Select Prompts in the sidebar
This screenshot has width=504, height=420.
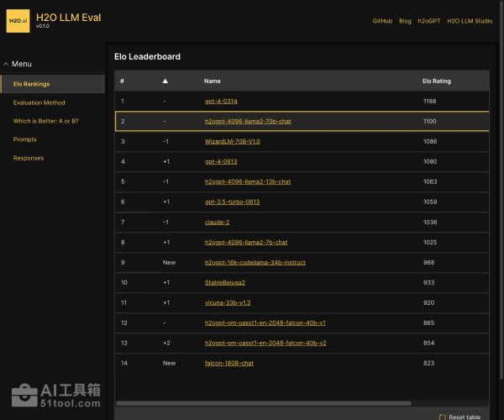pyautogui.click(x=25, y=139)
